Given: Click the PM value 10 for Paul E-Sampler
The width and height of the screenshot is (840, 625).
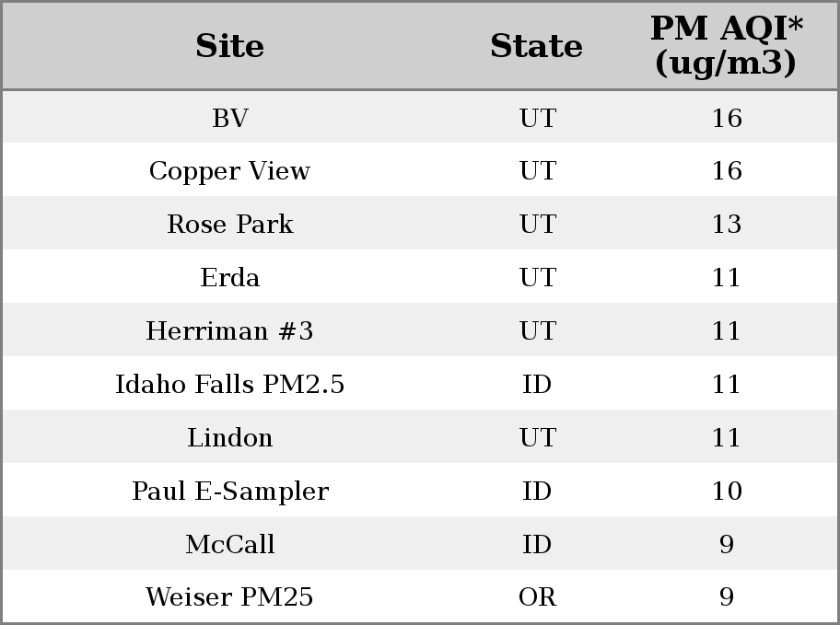Looking at the screenshot, I should [727, 492].
